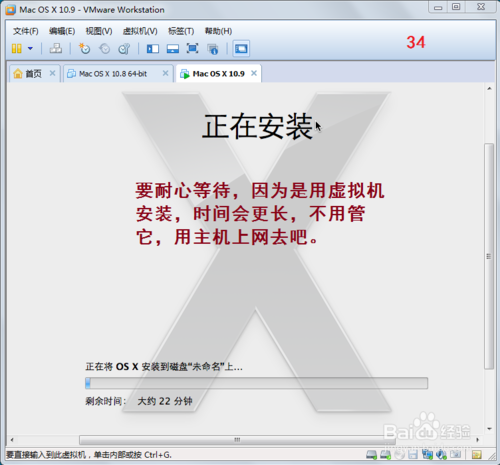Click the first hard disk status icon
The image size is (500, 465).
tap(371, 454)
